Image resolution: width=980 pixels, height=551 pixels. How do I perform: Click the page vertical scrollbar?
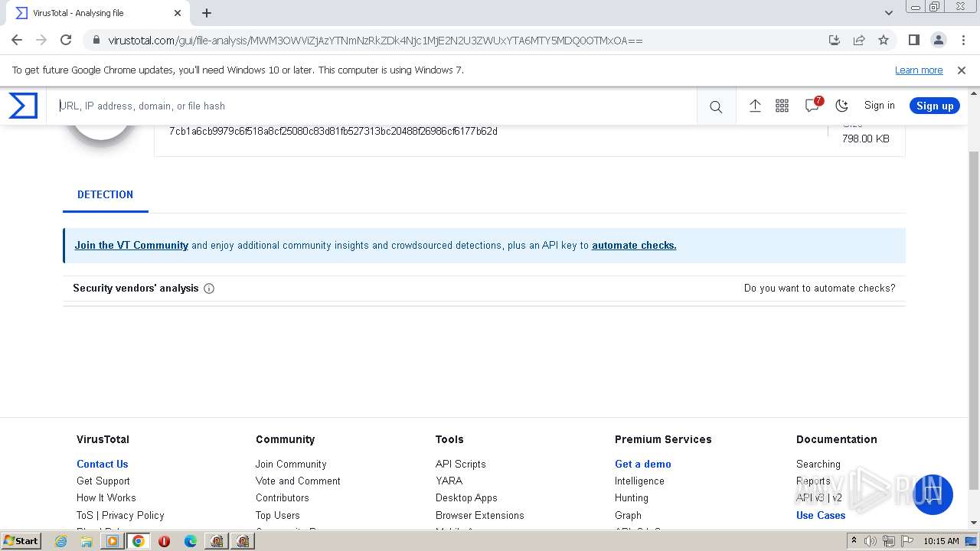(x=974, y=321)
